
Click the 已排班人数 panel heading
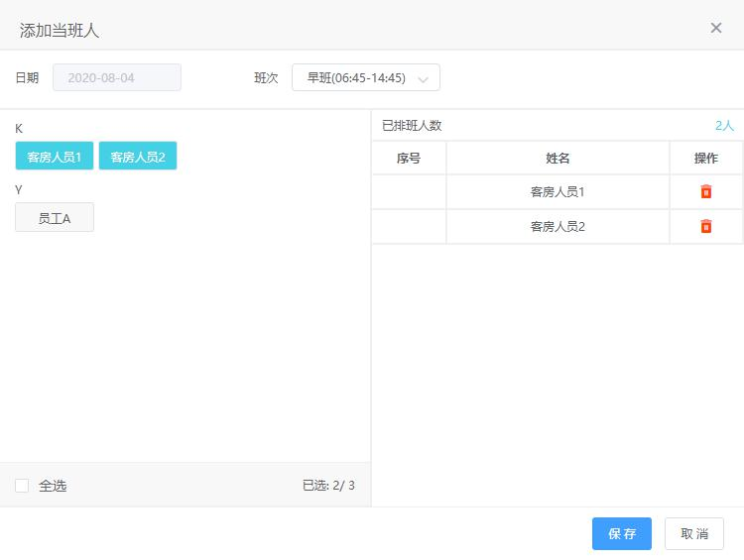click(412, 126)
